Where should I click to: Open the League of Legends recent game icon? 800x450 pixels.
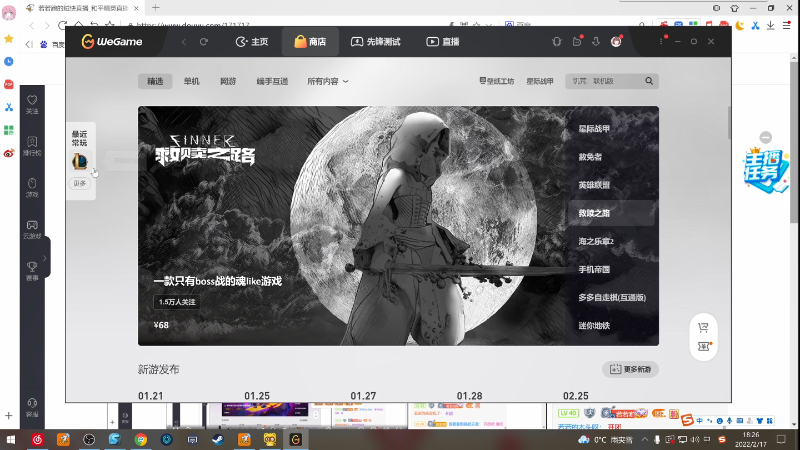coord(80,161)
